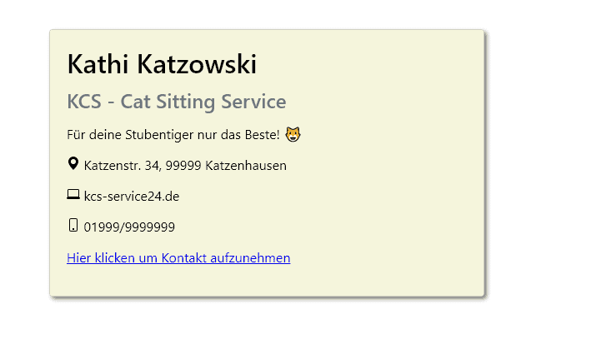Click the word 'aufzunehmen' in the link
Screen dimensions: 596x364
pyautogui.click(x=250, y=257)
